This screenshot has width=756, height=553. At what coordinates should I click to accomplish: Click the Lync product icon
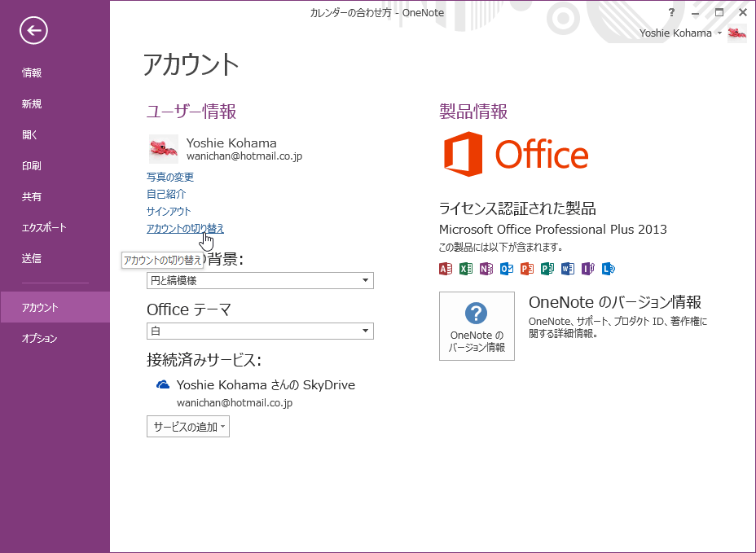(x=609, y=269)
